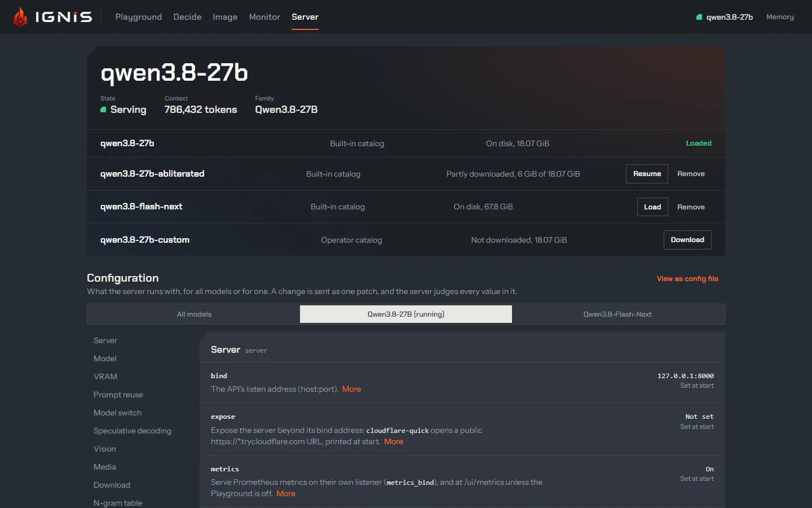The image size is (812, 508).
Task: Expand More for the metrics setting
Action: pos(286,493)
